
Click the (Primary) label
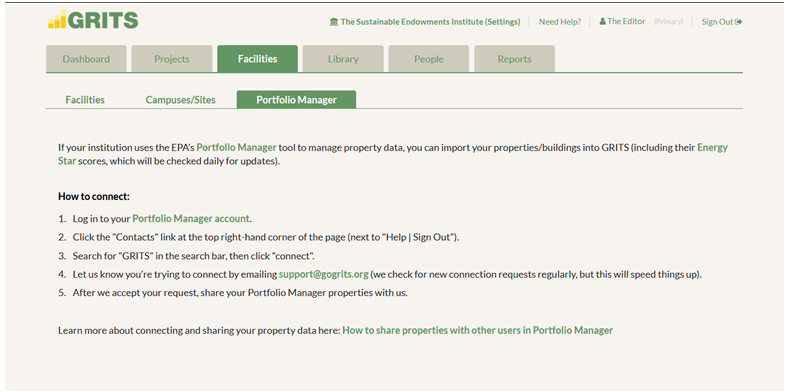point(668,22)
